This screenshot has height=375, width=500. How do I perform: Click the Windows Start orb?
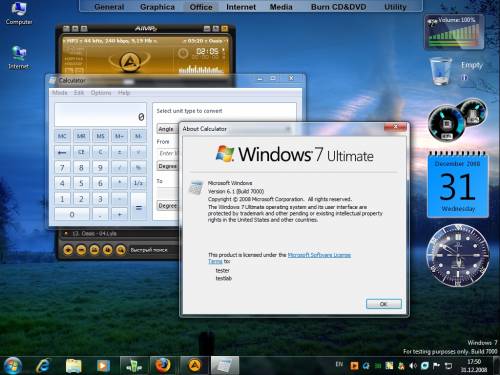coord(13,365)
